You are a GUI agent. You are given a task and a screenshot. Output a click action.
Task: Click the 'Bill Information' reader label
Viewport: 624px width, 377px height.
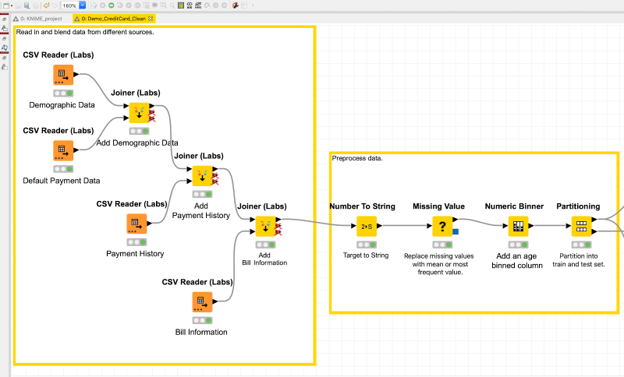[201, 332]
